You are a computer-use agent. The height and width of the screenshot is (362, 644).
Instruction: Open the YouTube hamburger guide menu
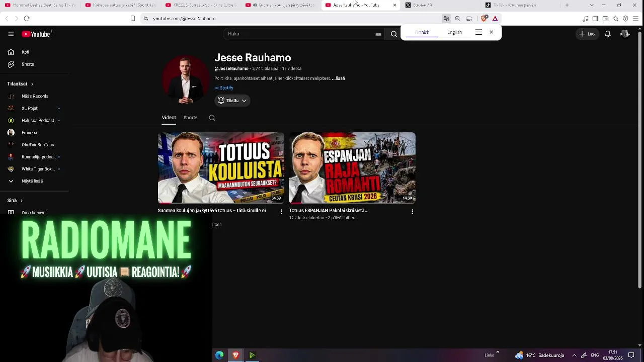point(11,34)
